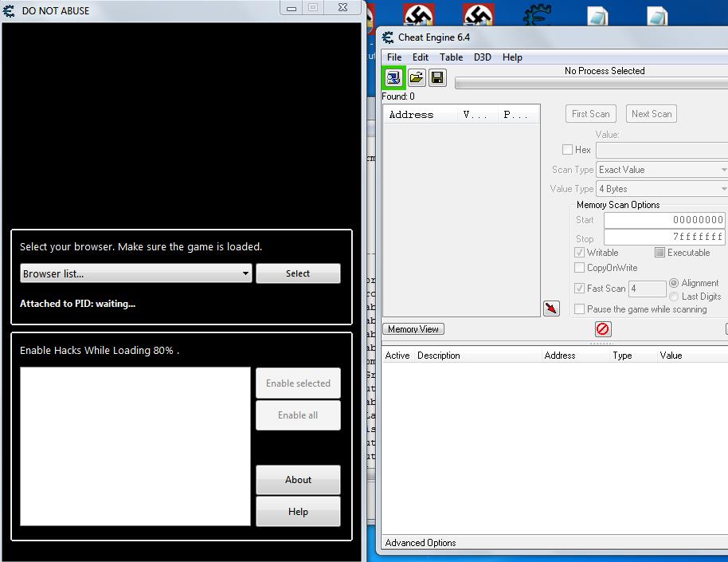
Task: Enable the Hex checkbox
Action: 567,150
